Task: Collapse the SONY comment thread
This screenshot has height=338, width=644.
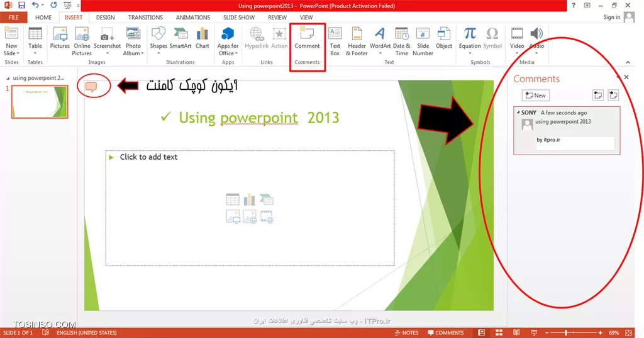Action: click(x=518, y=112)
